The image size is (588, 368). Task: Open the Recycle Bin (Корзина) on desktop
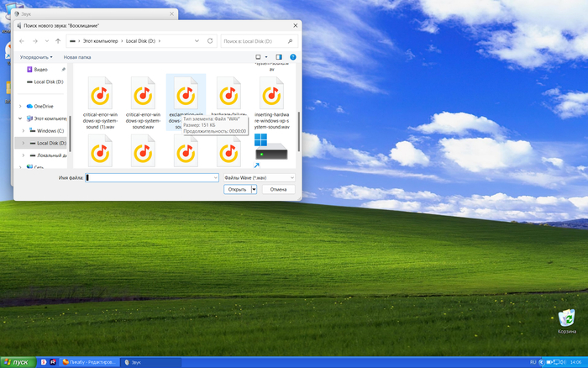pyautogui.click(x=567, y=320)
